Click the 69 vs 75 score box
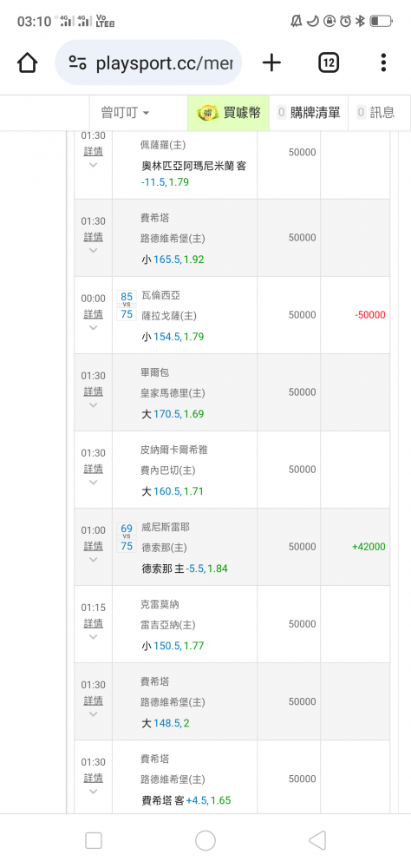411x868 pixels. click(x=127, y=537)
